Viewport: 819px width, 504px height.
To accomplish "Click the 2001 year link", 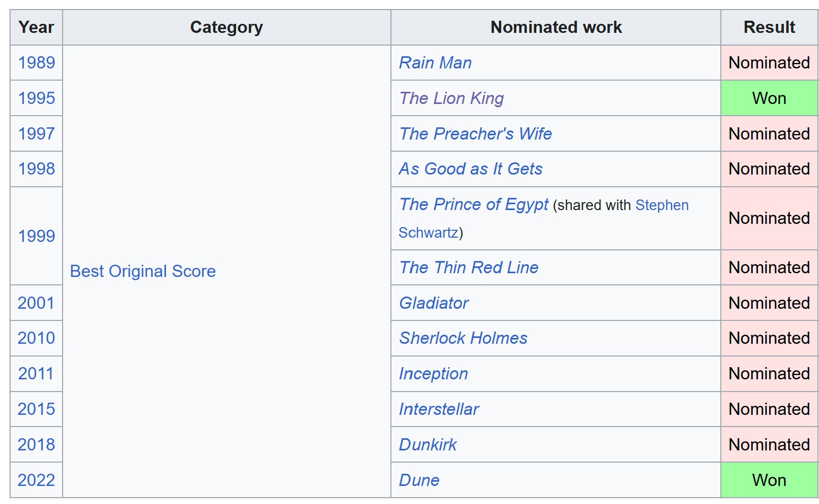I will (37, 303).
